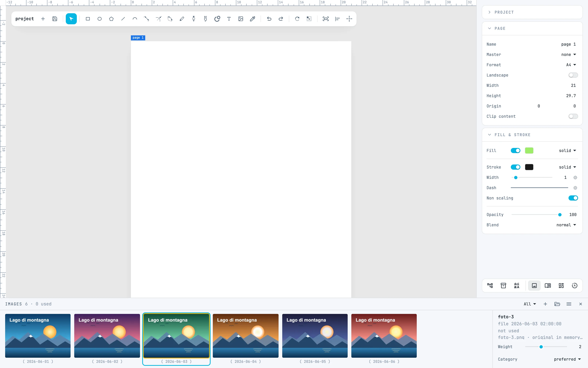588x368 pixels.
Task: Select the ellipse tool
Action: coord(99,19)
